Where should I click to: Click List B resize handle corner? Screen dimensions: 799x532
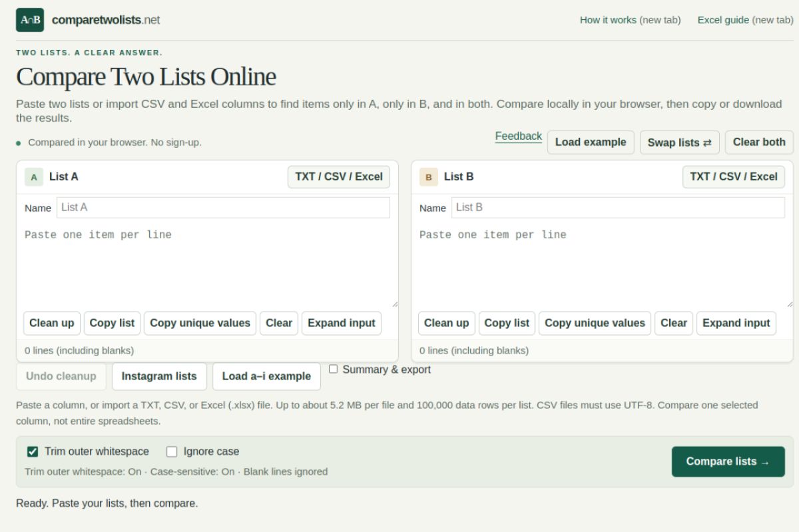[x=789, y=303]
